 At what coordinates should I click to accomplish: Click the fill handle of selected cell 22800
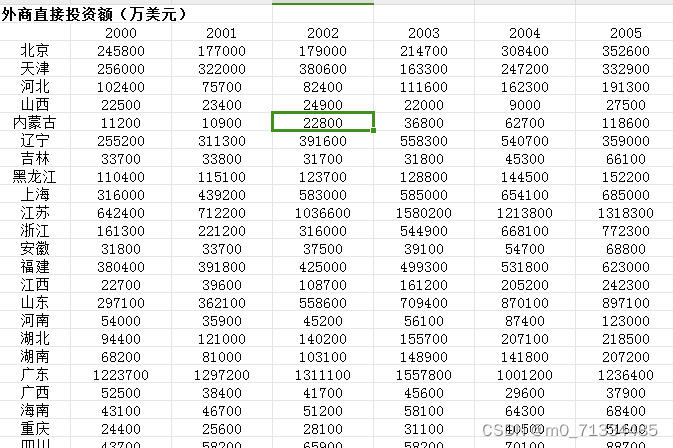(x=373, y=130)
